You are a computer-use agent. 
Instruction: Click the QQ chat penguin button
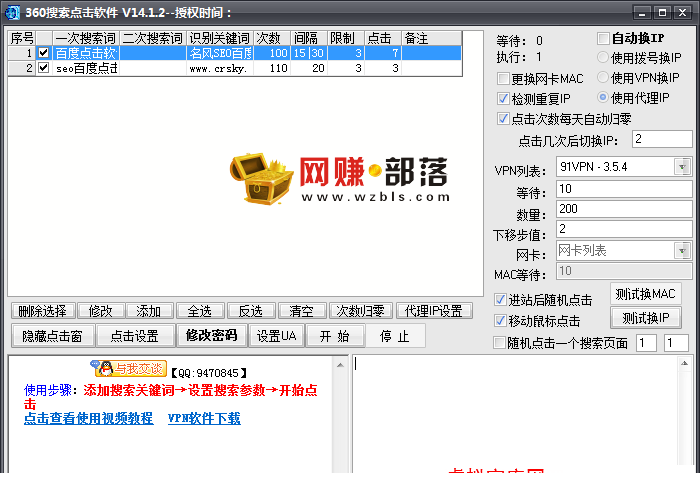tap(129, 368)
